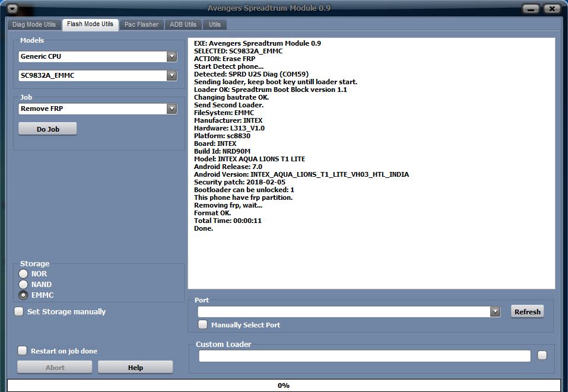Click log line 'Build Id: NRD90M'
The height and width of the screenshot is (392, 568).
click(222, 151)
